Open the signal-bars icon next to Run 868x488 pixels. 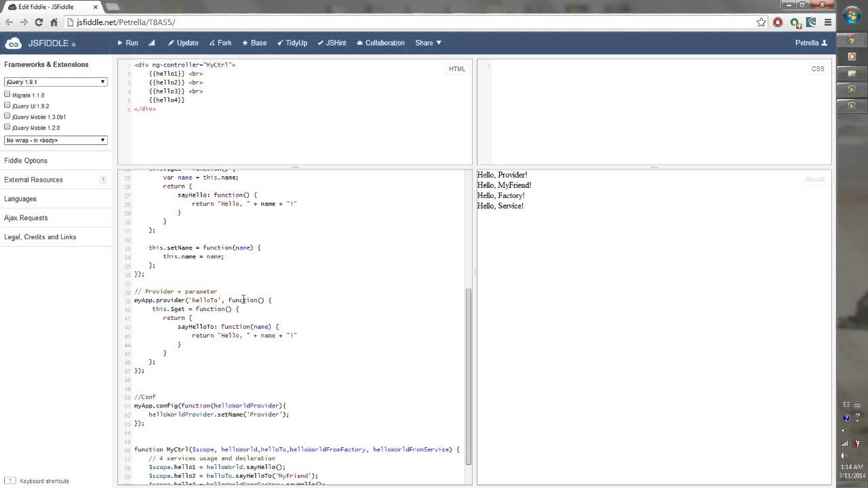(151, 43)
